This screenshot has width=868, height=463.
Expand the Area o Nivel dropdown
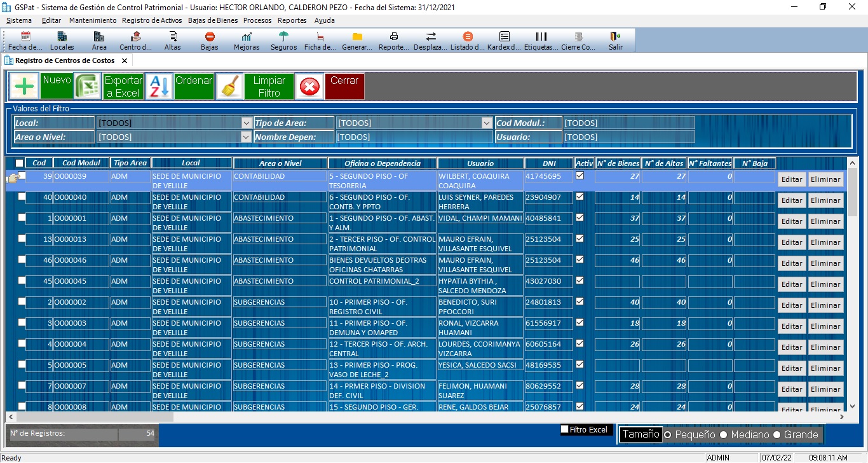click(247, 137)
